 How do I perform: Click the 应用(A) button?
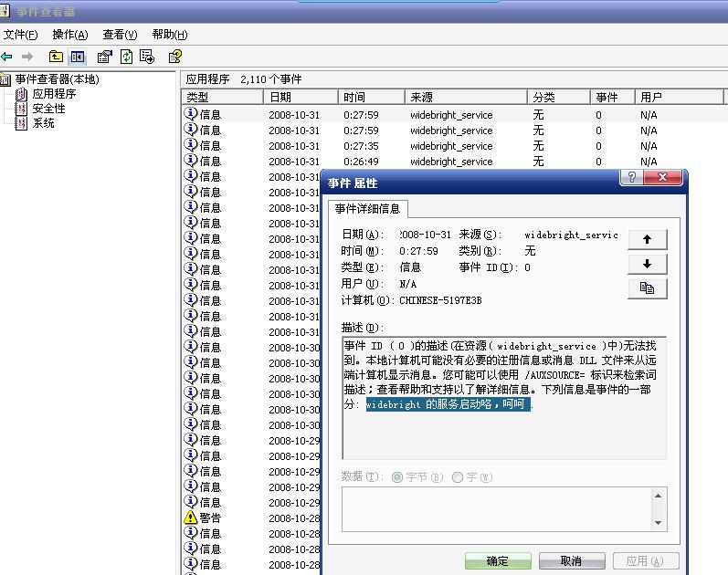point(646,561)
